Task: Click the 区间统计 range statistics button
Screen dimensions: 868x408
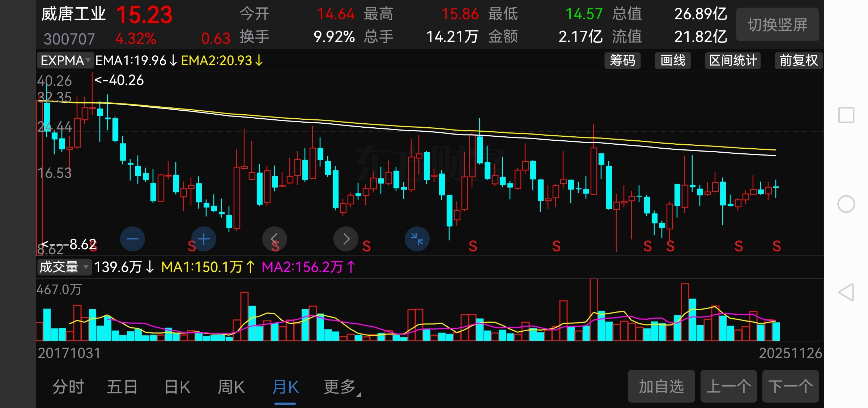Action: pyautogui.click(x=733, y=60)
